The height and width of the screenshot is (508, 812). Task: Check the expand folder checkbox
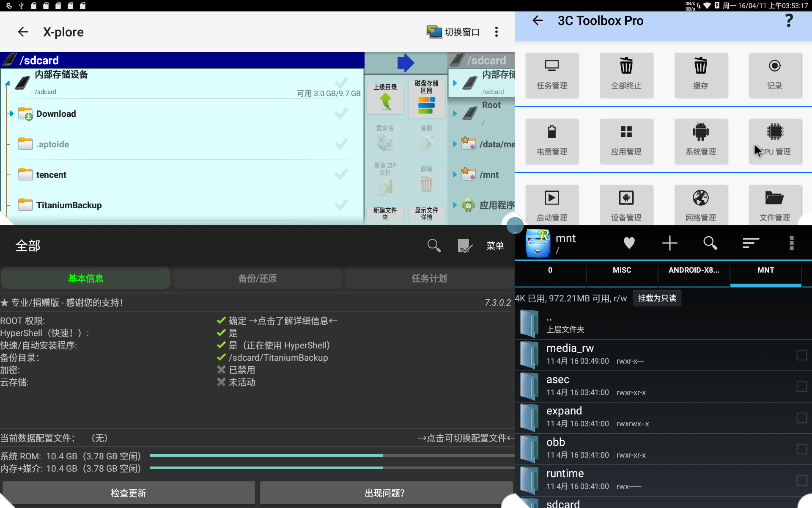pos(801,418)
